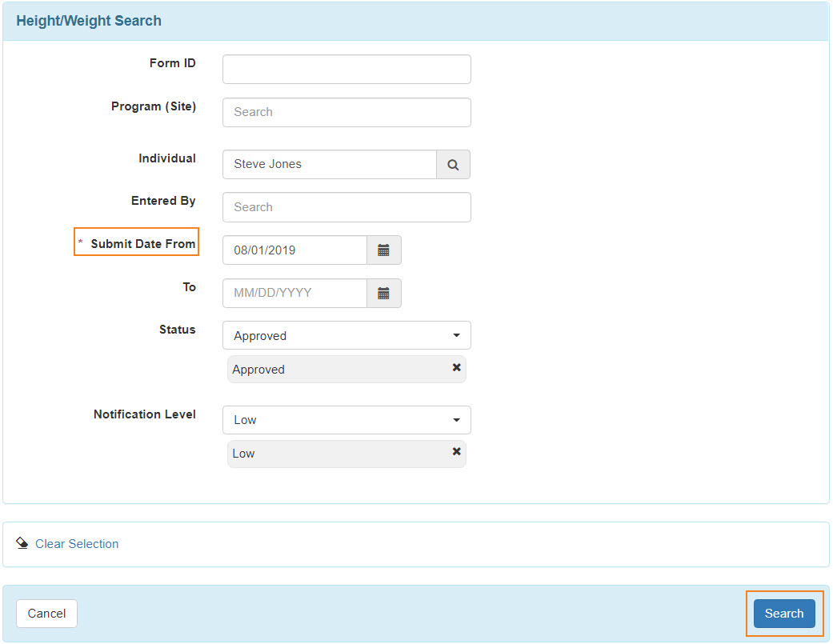
Task: Click the date field containing 08/01/2019
Action: point(294,250)
